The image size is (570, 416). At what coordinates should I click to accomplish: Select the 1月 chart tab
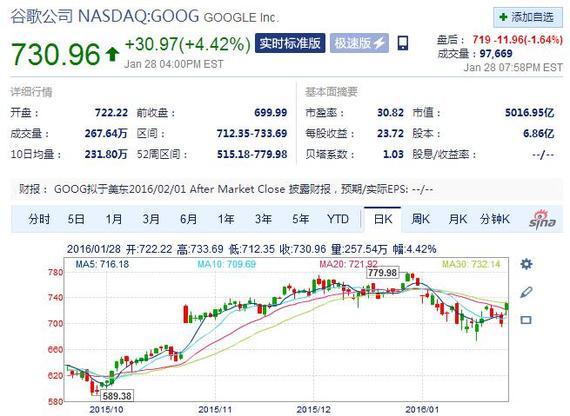[114, 219]
